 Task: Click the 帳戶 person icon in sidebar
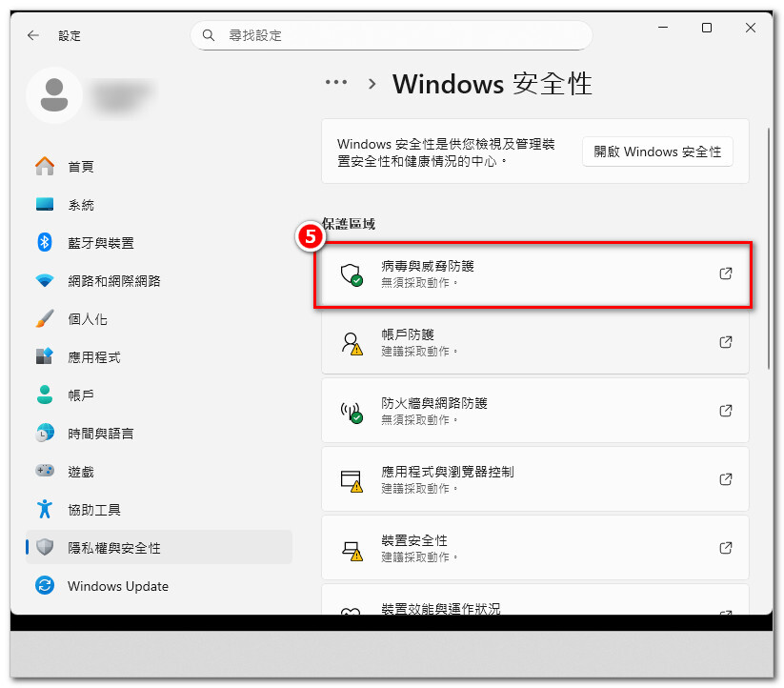[x=45, y=395]
